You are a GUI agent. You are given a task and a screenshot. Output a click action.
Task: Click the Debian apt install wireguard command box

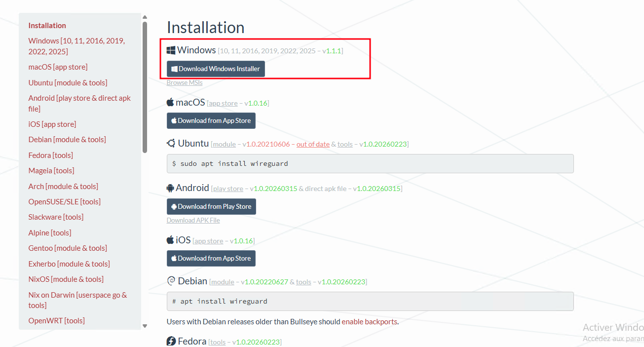pyautogui.click(x=370, y=301)
